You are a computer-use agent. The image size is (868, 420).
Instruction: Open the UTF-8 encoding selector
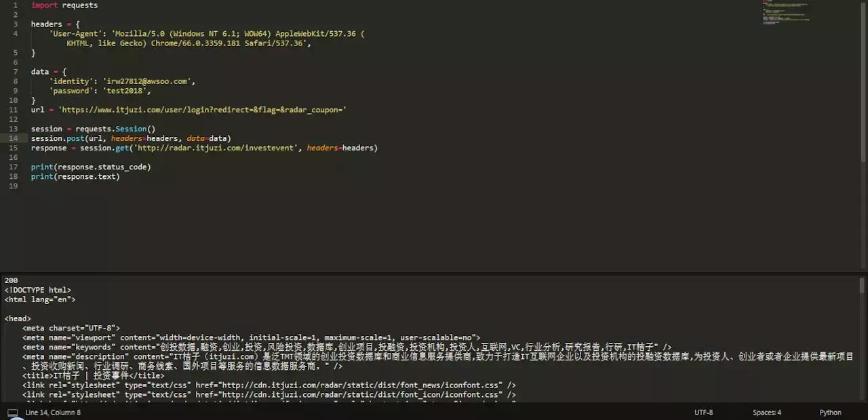pyautogui.click(x=703, y=412)
